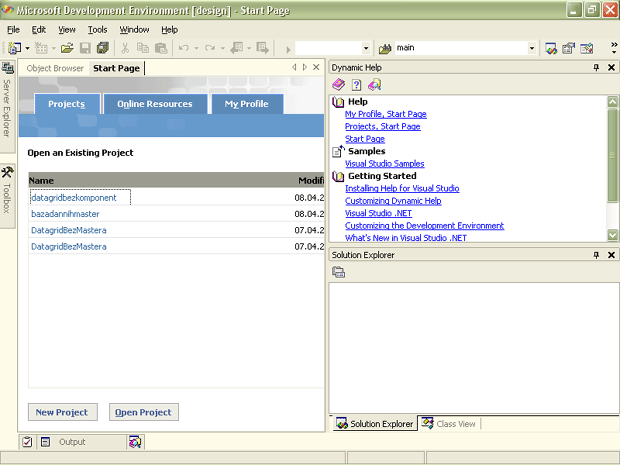
Task: Click the Solution Explorer panel toolbar icon
Action: 338,272
